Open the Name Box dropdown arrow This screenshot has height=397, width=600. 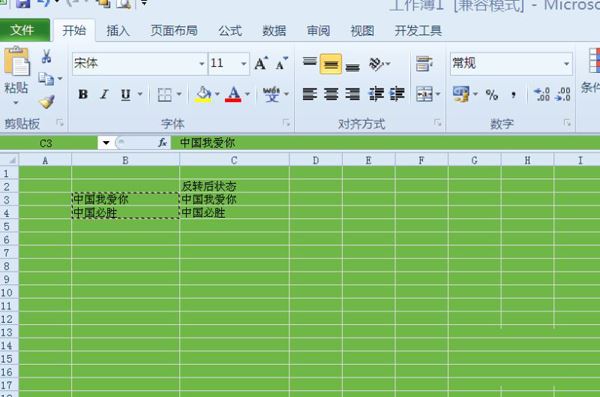[x=106, y=143]
